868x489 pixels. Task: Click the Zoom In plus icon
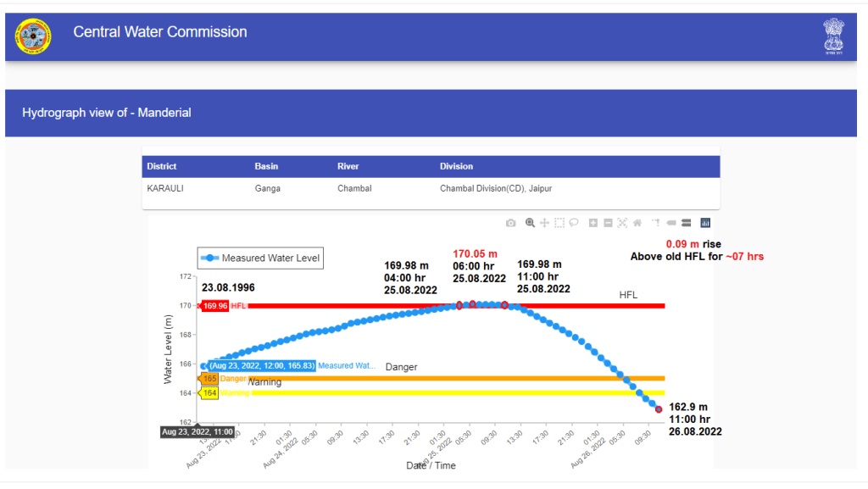click(593, 223)
